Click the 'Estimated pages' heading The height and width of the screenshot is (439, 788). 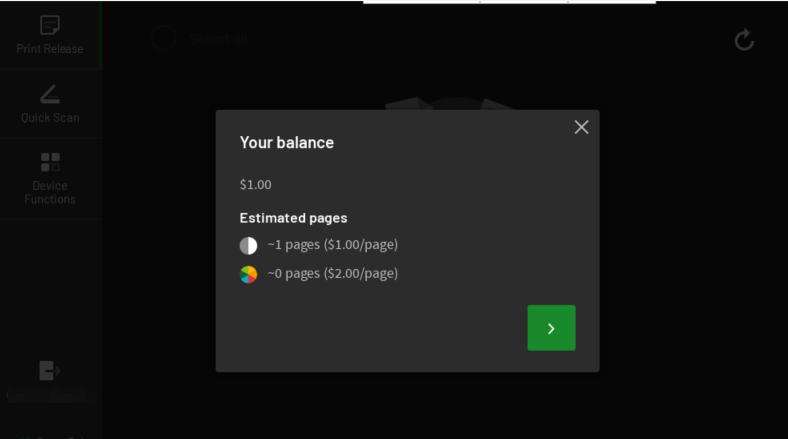[293, 218]
